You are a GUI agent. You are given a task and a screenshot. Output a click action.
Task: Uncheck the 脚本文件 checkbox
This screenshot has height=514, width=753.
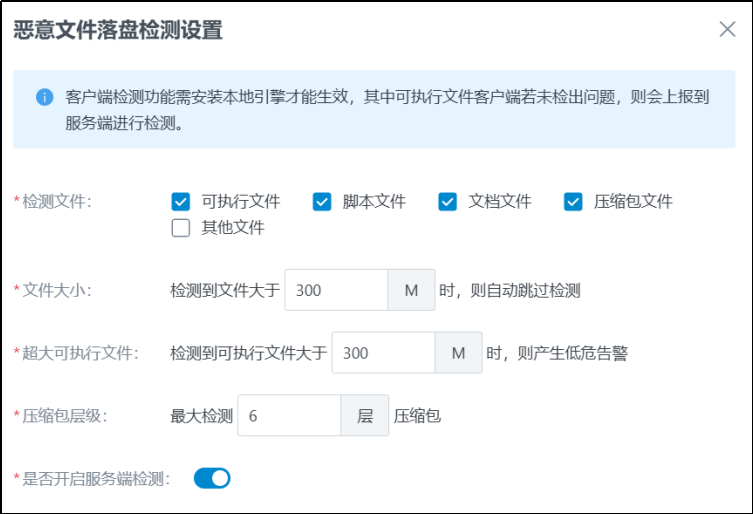pyautogui.click(x=322, y=201)
